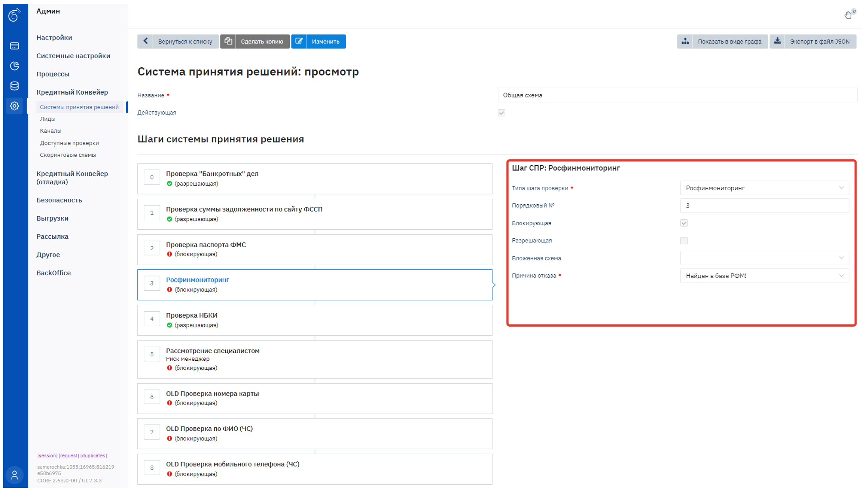Viewport: 868px width, 491px height.
Task: Collapse the Кредитный Конвейер menu section
Action: [72, 92]
